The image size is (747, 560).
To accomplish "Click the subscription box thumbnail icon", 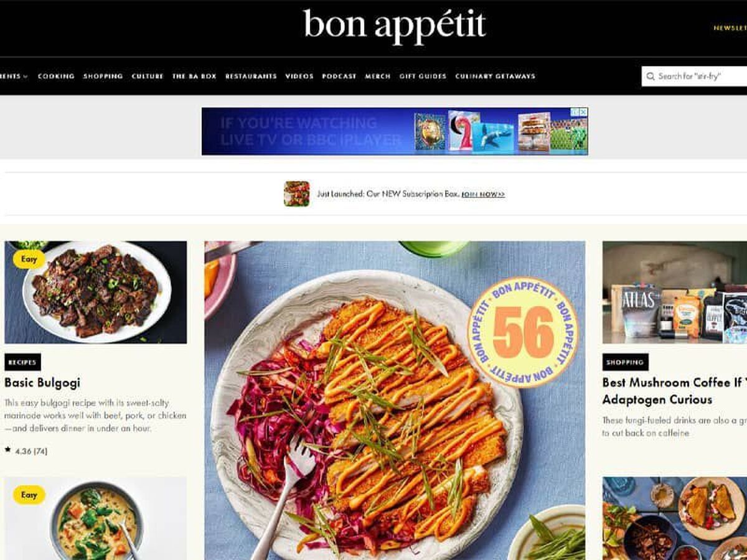I will pyautogui.click(x=296, y=194).
